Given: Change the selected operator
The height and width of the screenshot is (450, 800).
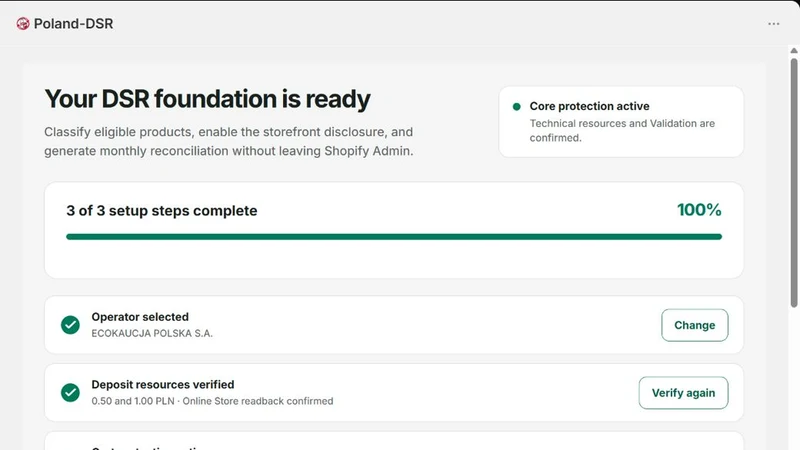Looking at the screenshot, I should 694,325.
